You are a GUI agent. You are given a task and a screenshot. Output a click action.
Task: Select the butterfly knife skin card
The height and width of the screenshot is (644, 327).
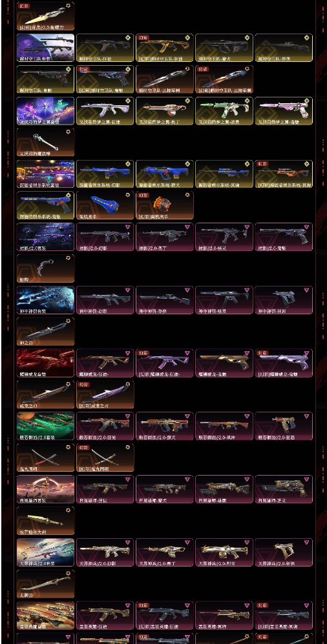point(46,16)
